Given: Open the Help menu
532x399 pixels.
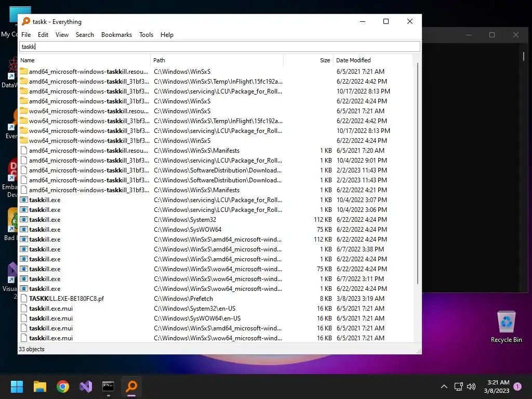Looking at the screenshot, I should click(167, 35).
